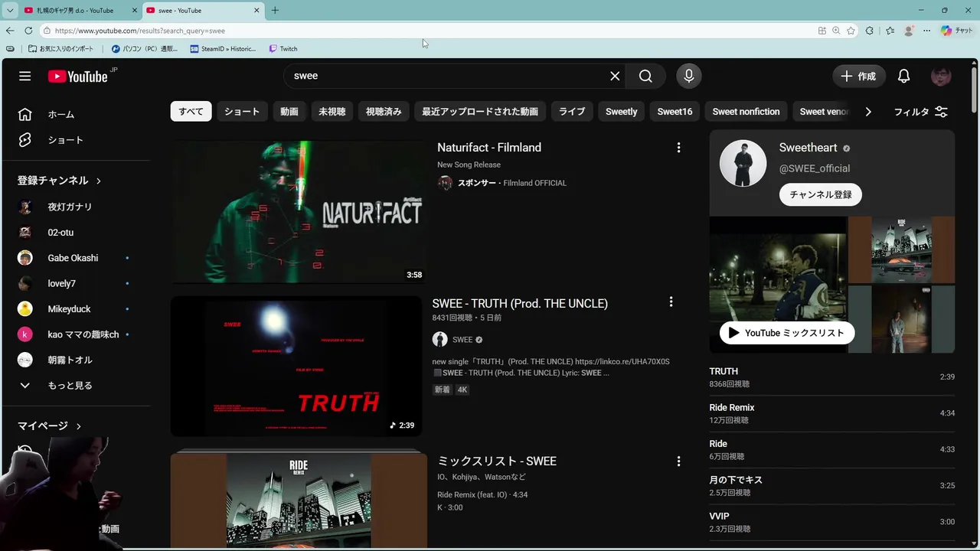Open the Gabe Okashi subscription
This screenshot has height=551, width=980.
click(x=77, y=258)
